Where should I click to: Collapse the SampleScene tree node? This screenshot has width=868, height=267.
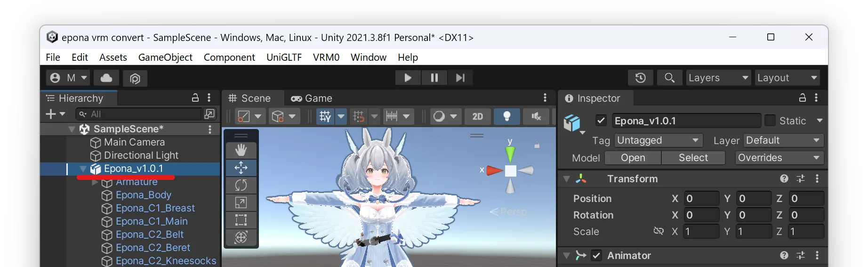pyautogui.click(x=72, y=129)
